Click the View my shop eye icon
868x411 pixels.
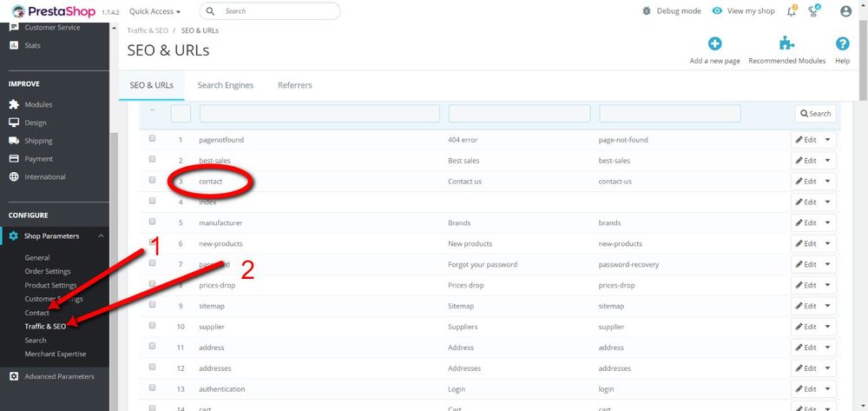tap(717, 11)
